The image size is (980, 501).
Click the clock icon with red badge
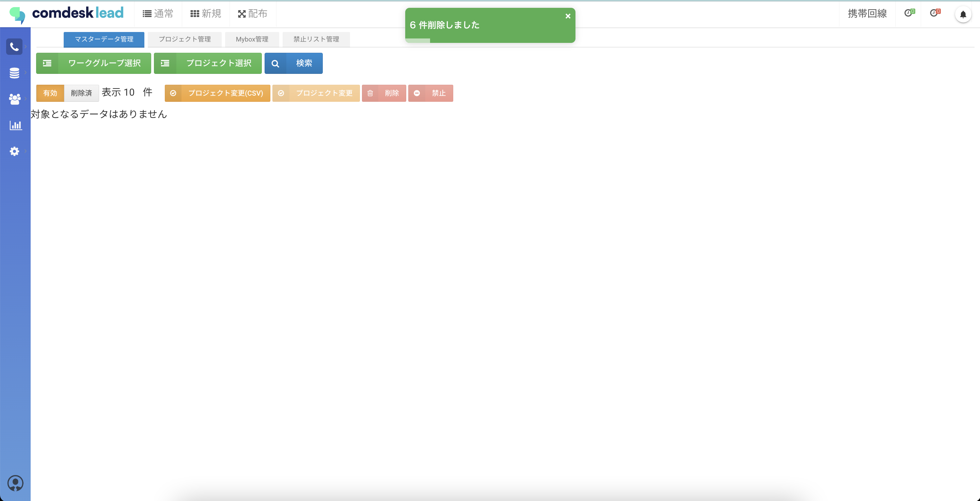[x=934, y=13]
